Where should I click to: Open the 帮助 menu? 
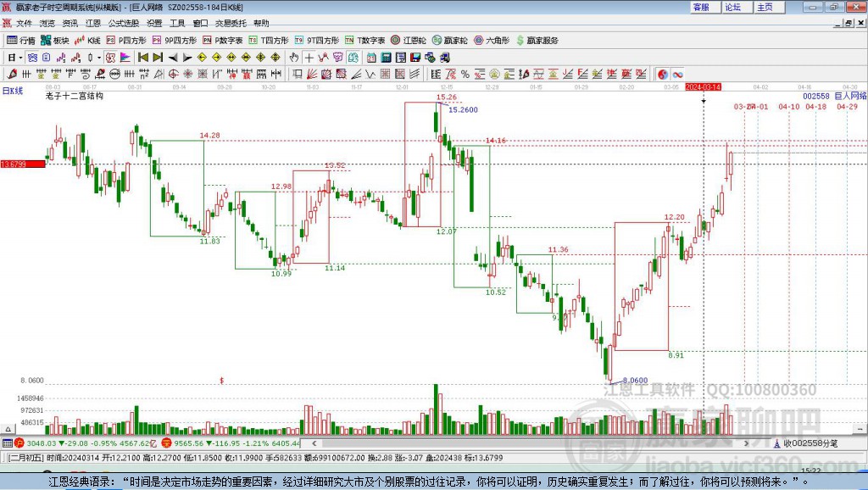tap(261, 23)
